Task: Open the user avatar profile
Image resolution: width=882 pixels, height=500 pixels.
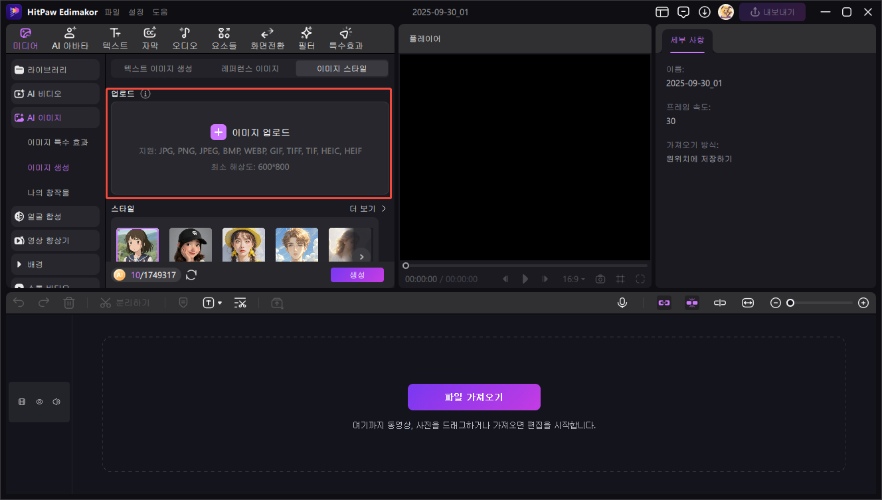Action: click(726, 12)
